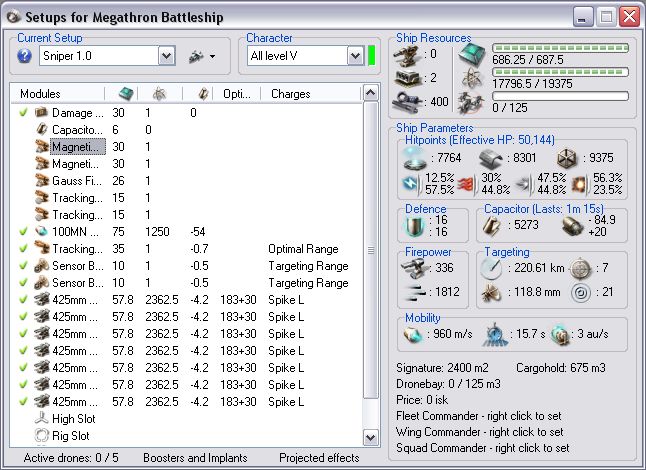Click the powergrid icon next to 17796.5
This screenshot has width=646, height=470.
coord(472,78)
